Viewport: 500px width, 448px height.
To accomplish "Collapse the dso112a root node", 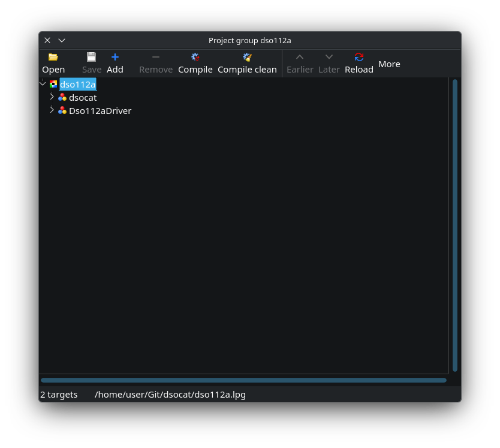I will (43, 84).
